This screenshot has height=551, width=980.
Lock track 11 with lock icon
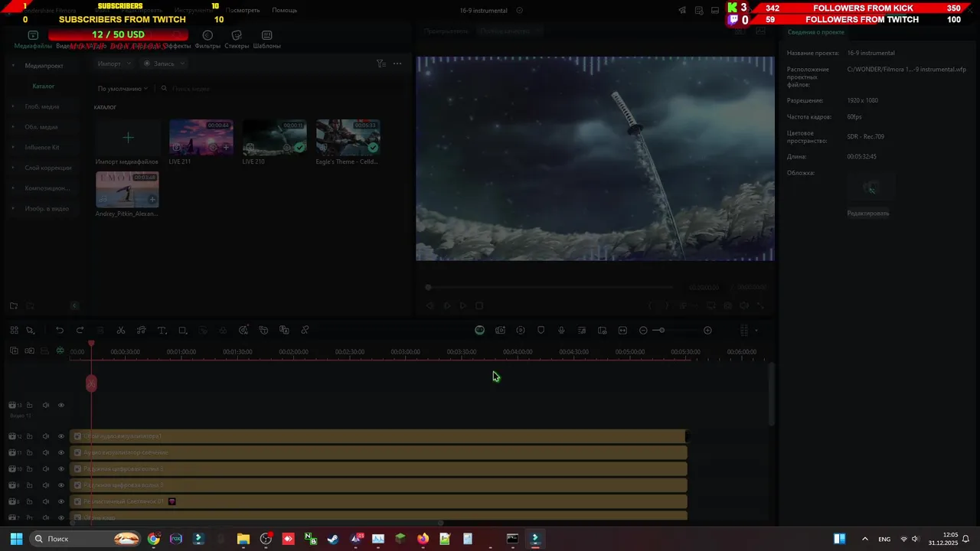[29, 452]
